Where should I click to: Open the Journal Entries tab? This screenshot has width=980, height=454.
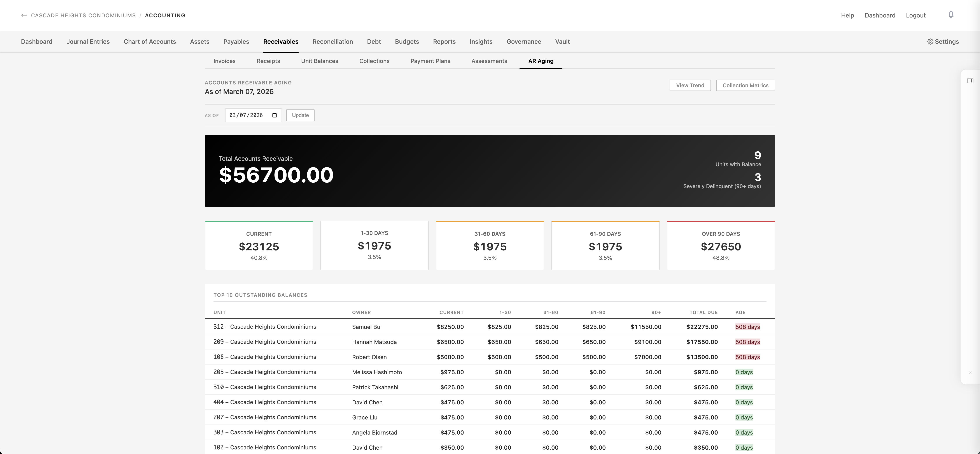88,42
